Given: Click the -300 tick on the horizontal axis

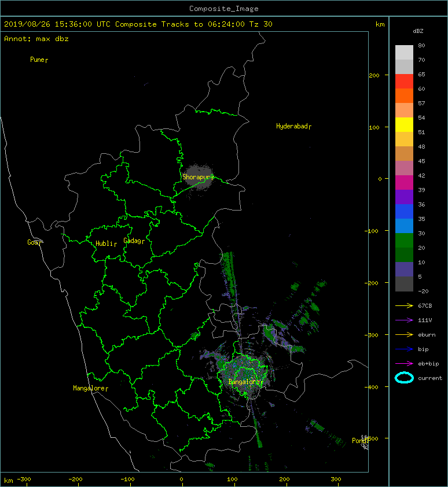Looking at the screenshot, I should (x=24, y=479).
